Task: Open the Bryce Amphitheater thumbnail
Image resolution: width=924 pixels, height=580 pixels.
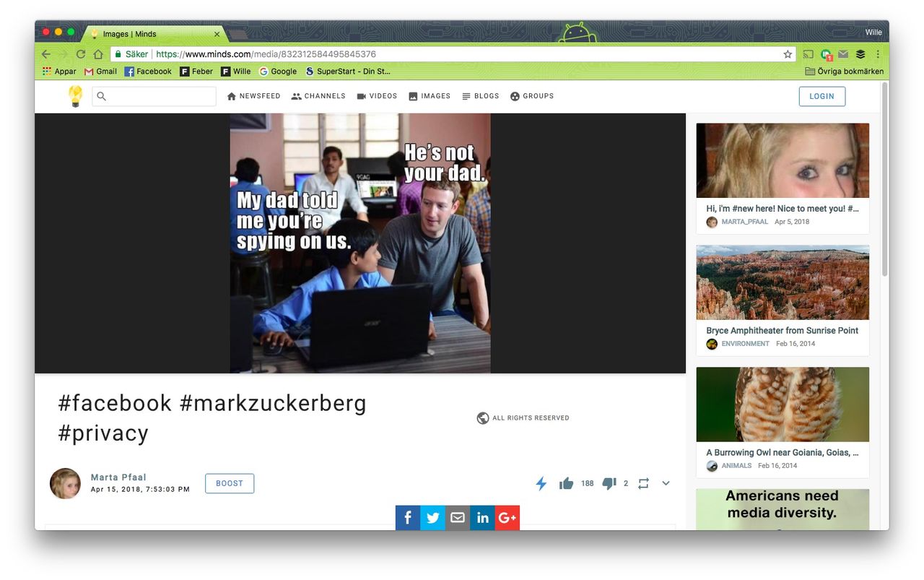Action: tap(782, 282)
